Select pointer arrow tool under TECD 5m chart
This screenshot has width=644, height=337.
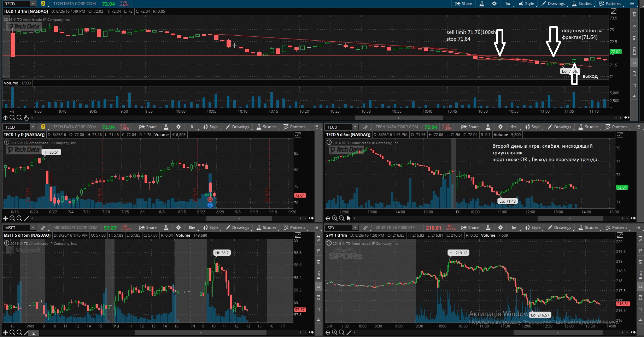click(x=349, y=218)
